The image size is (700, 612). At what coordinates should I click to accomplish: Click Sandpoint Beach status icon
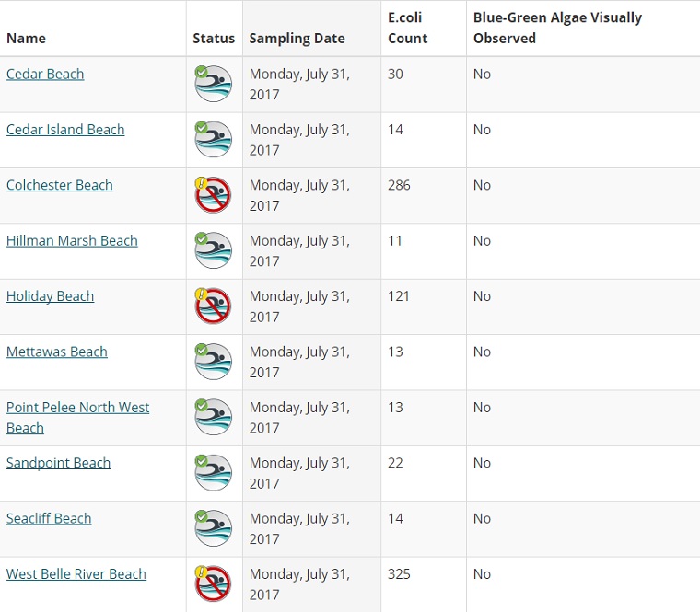[x=214, y=472]
